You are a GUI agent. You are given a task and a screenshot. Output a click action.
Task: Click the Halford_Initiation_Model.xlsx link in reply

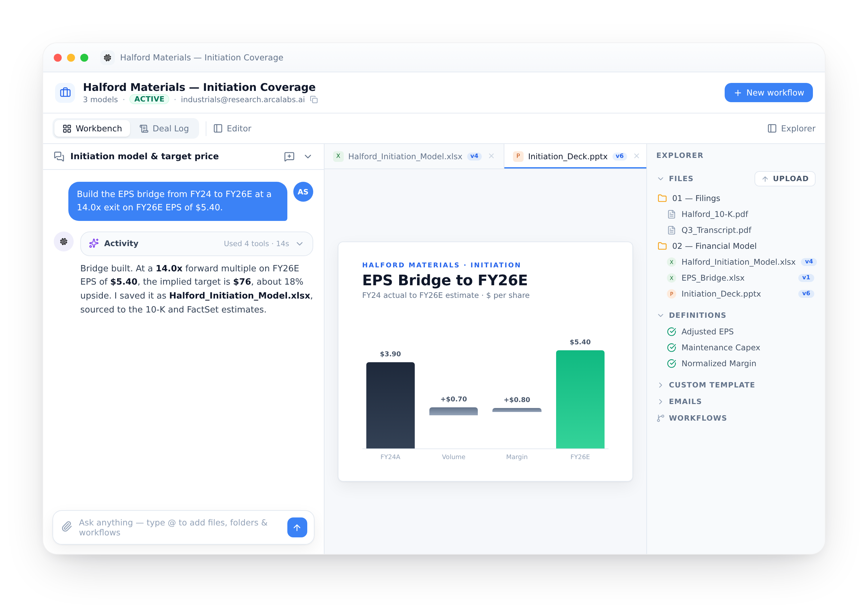pyautogui.click(x=240, y=296)
